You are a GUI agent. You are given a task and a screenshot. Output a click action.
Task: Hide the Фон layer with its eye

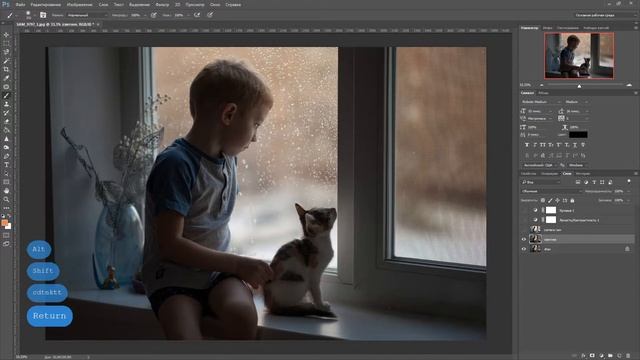tap(524, 249)
